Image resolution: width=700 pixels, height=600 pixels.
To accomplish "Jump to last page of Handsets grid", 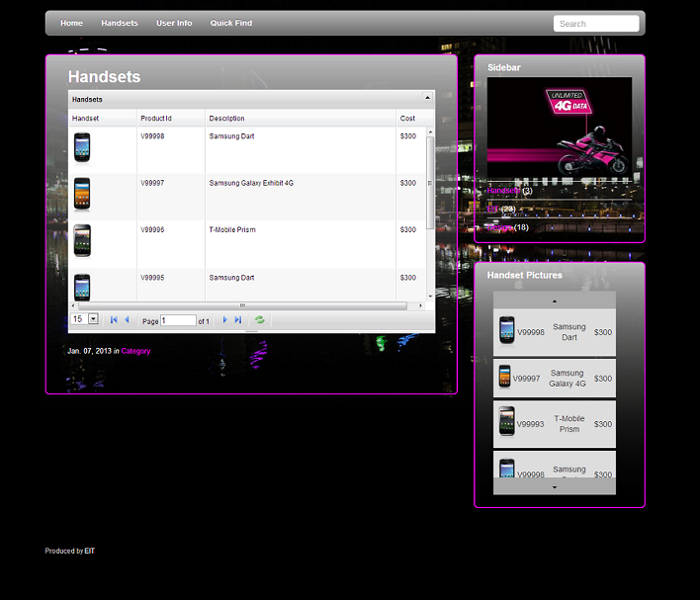I will point(238,319).
